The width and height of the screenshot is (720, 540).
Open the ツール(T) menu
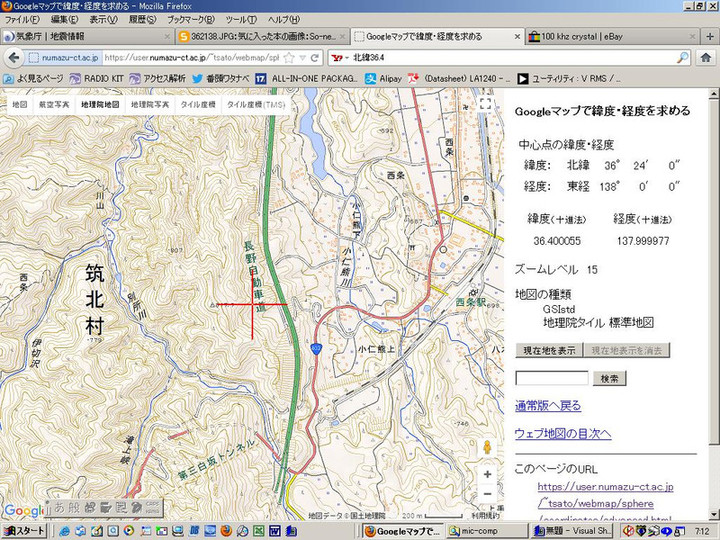click(240, 20)
